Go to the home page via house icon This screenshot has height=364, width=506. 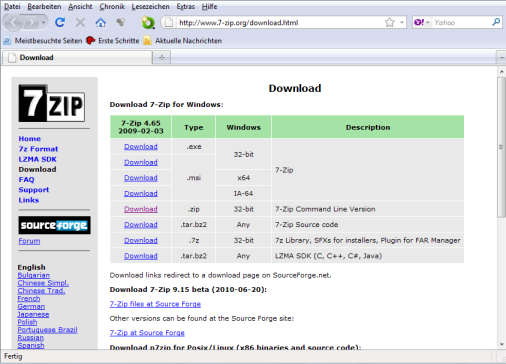(100, 22)
